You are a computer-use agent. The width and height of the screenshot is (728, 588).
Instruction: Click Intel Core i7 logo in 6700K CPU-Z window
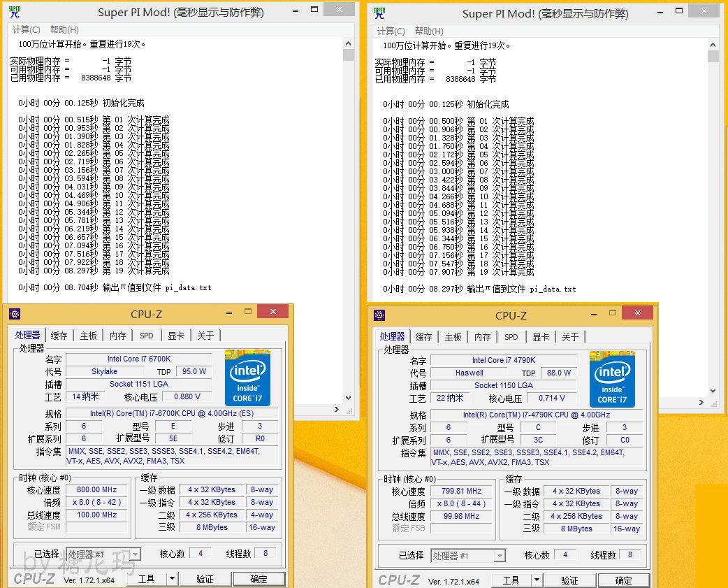(x=247, y=378)
